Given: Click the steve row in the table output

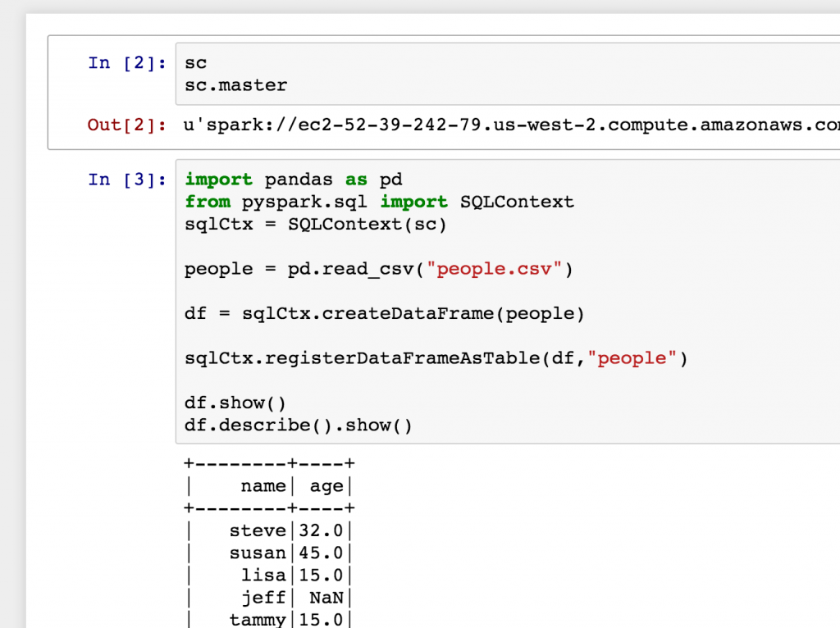Looking at the screenshot, I should pyautogui.click(x=258, y=530).
